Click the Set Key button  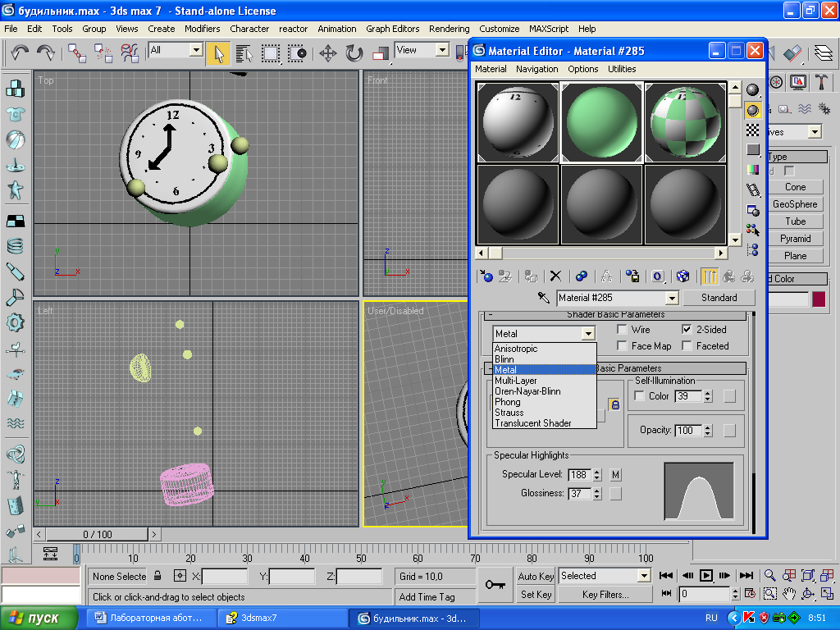(x=536, y=595)
